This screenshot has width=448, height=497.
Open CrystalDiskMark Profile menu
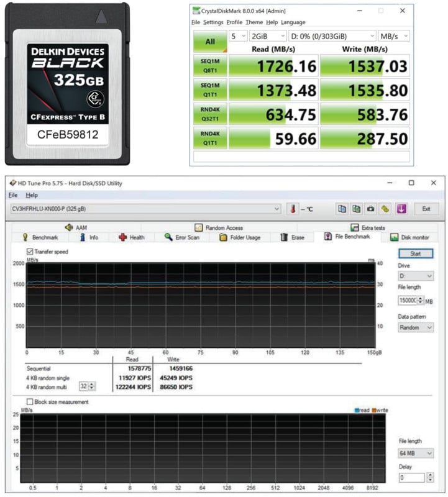pos(234,22)
